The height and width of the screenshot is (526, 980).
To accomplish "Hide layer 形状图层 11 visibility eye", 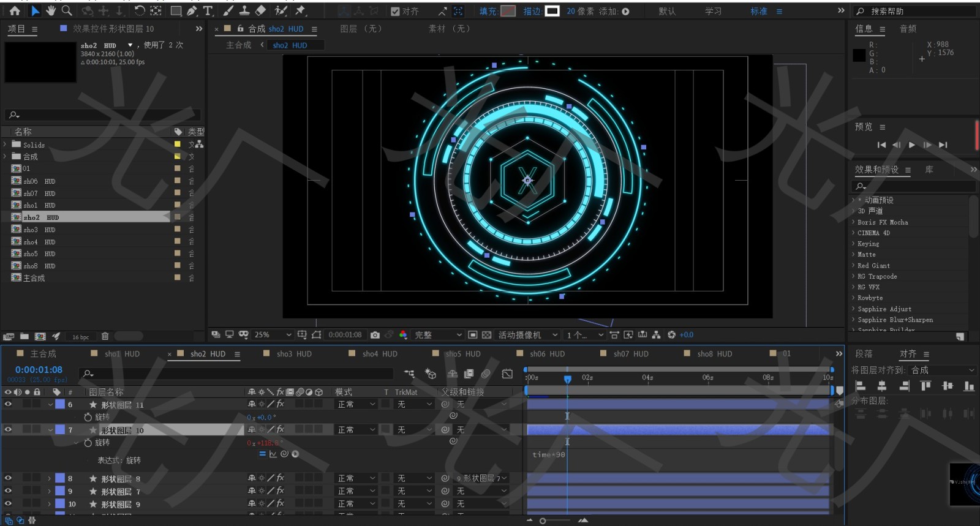I will tap(8, 404).
